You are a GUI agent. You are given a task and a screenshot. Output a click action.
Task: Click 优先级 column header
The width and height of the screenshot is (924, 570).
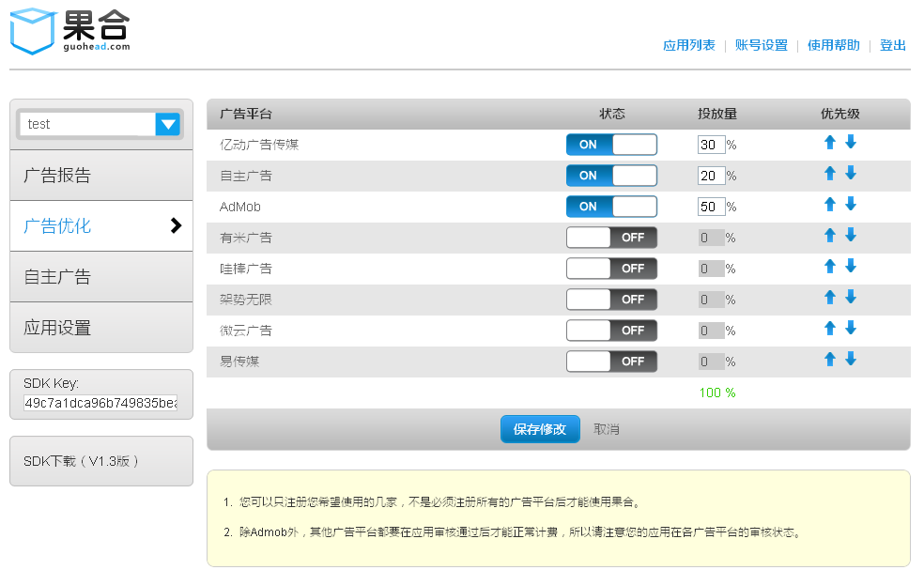click(x=840, y=114)
